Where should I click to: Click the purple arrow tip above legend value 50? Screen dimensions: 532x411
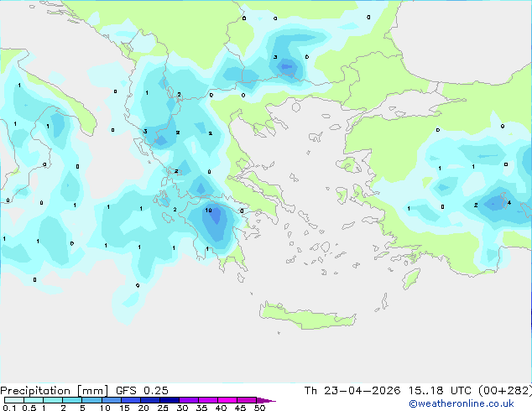point(266,400)
